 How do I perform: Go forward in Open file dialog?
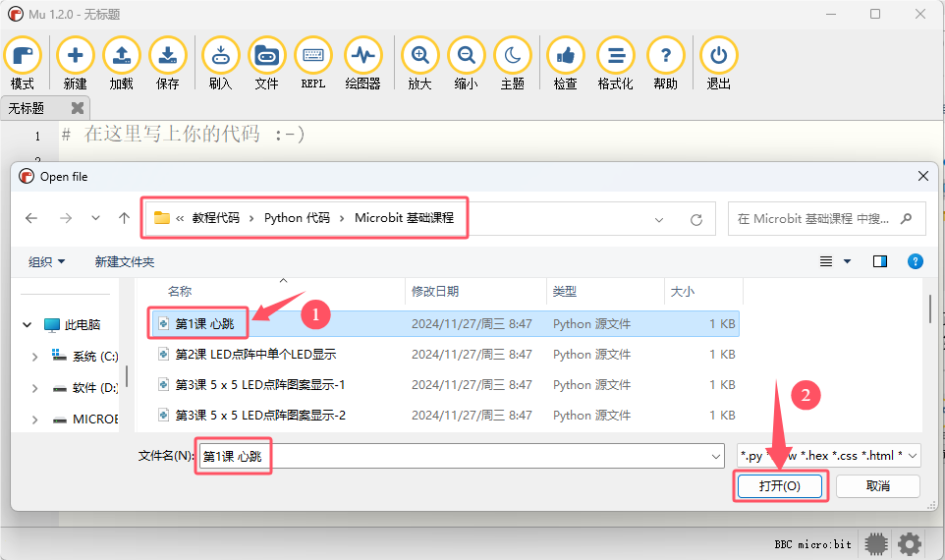(x=66, y=218)
